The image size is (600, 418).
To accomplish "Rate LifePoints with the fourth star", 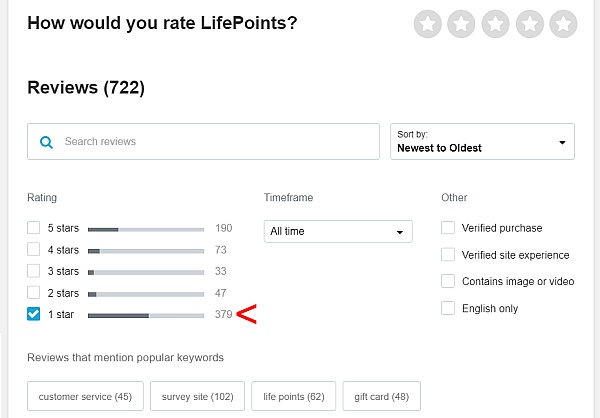I will [x=530, y=24].
